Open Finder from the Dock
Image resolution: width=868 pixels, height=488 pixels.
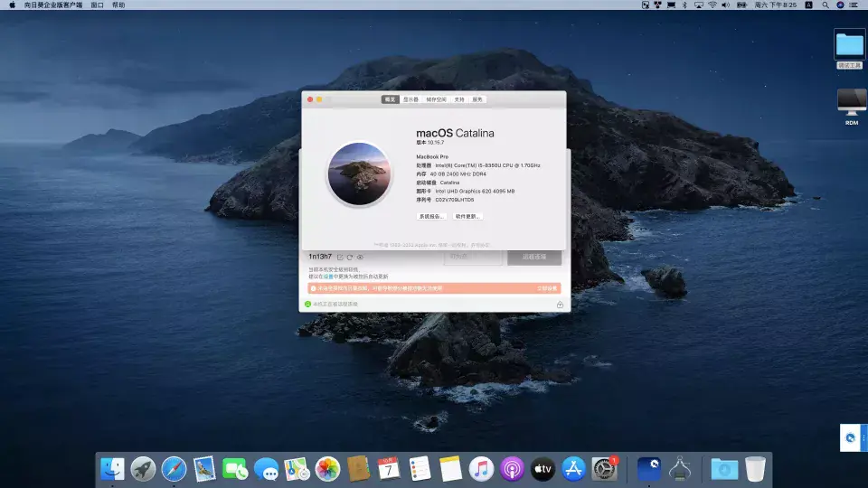[x=112, y=469]
